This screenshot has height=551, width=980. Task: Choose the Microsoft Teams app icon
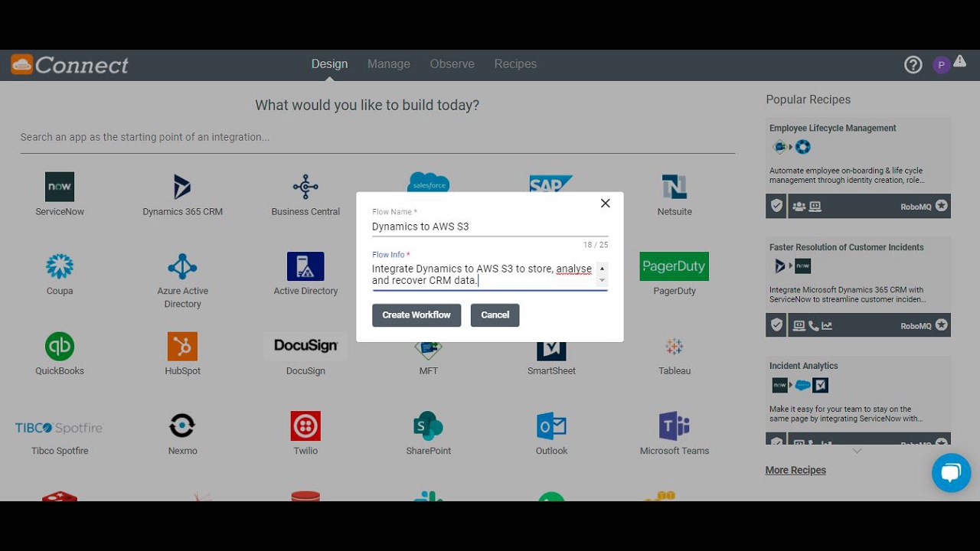pos(675,426)
